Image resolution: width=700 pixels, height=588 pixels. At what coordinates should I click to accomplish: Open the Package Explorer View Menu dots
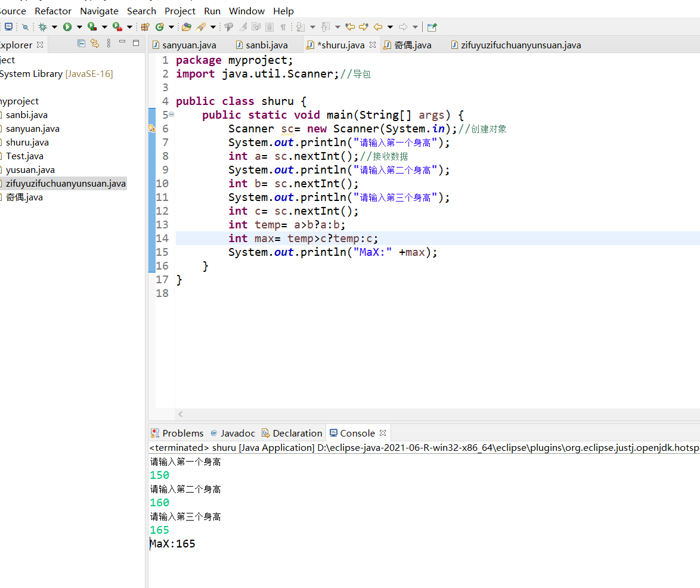tap(109, 44)
